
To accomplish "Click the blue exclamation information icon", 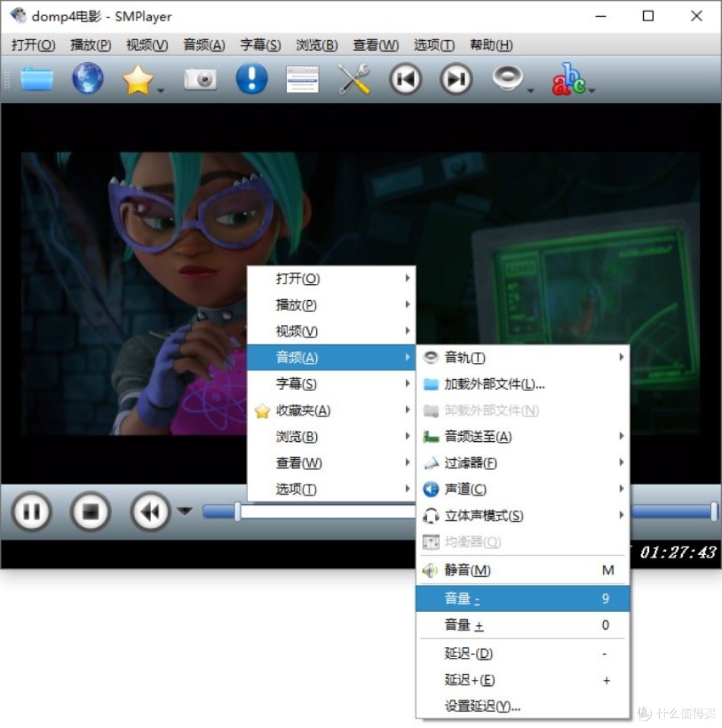I will [251, 78].
